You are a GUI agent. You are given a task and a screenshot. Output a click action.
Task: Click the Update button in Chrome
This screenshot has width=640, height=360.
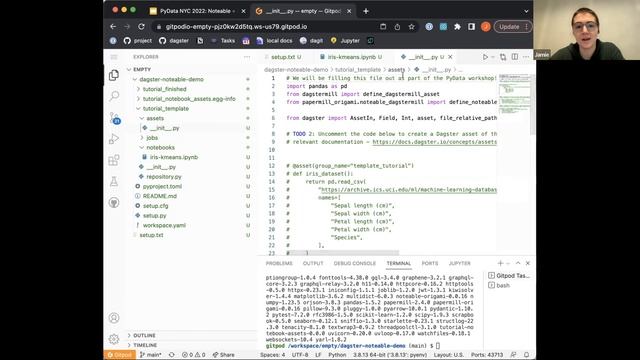click(x=513, y=27)
